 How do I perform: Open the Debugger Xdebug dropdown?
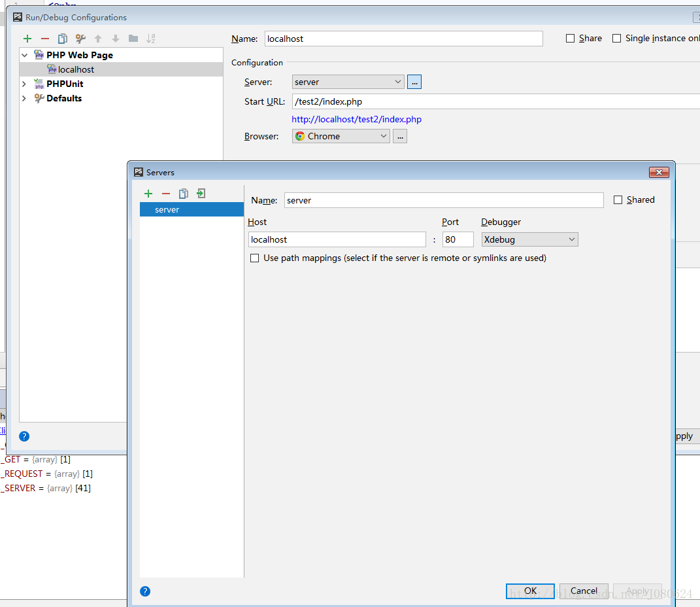pos(529,239)
